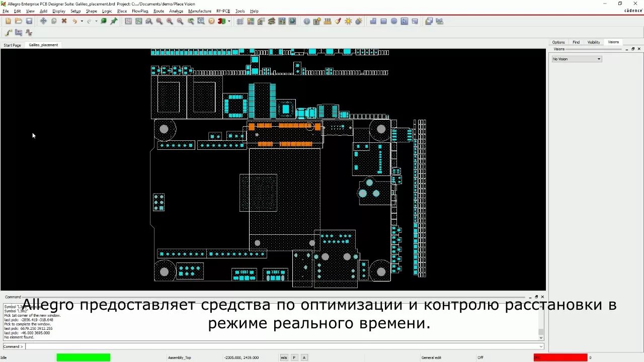Screen dimensions: 644x362
Task: Click the coordinates readout -2305.000, 2439.000
Action: [x=242, y=357]
